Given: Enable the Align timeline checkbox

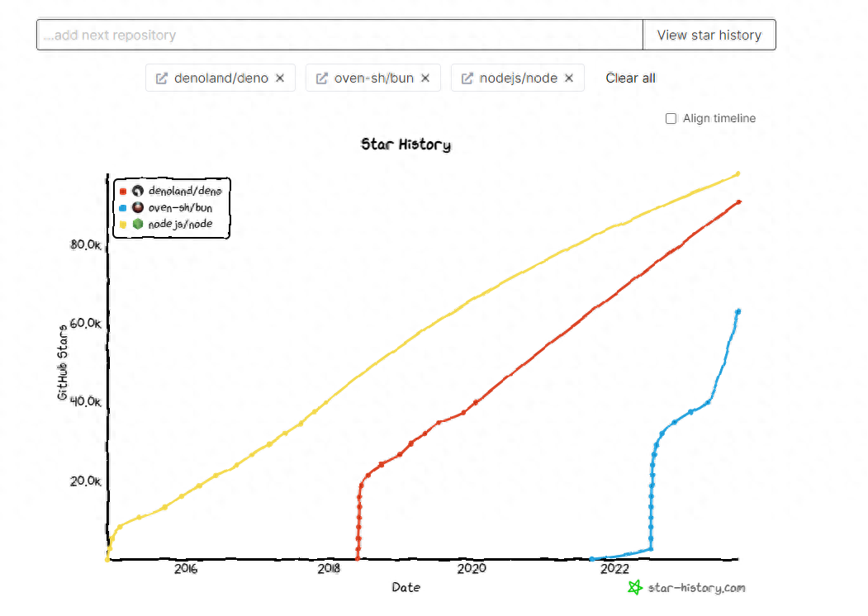Looking at the screenshot, I should pyautogui.click(x=671, y=118).
